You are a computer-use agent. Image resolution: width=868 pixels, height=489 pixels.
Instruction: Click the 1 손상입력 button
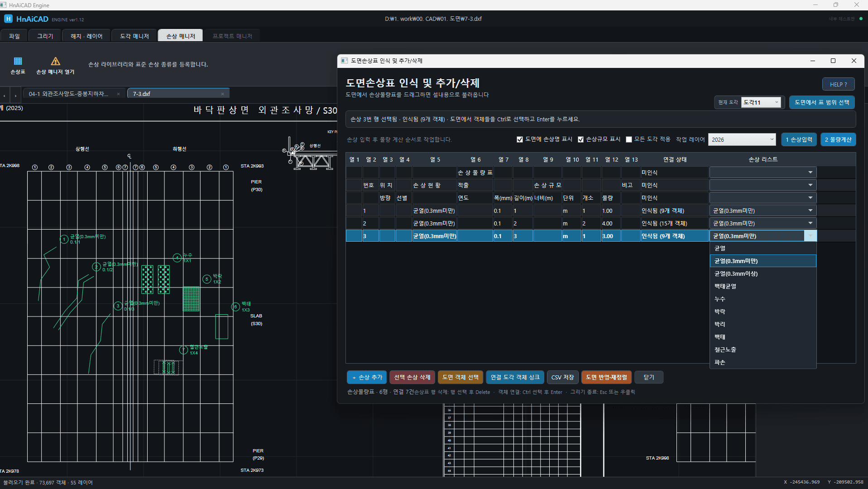click(799, 139)
